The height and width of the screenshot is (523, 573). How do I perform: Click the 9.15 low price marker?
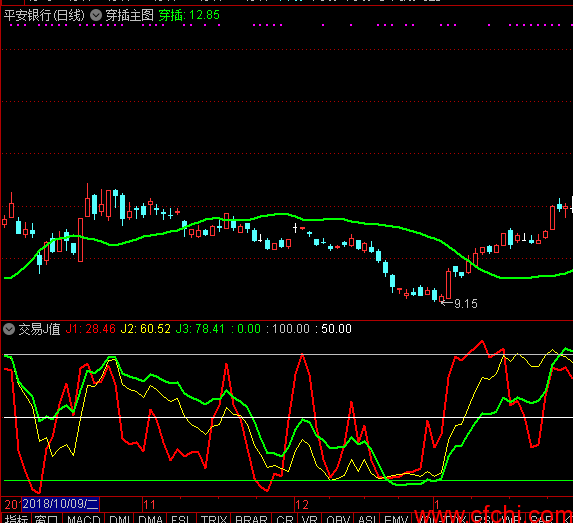465,304
